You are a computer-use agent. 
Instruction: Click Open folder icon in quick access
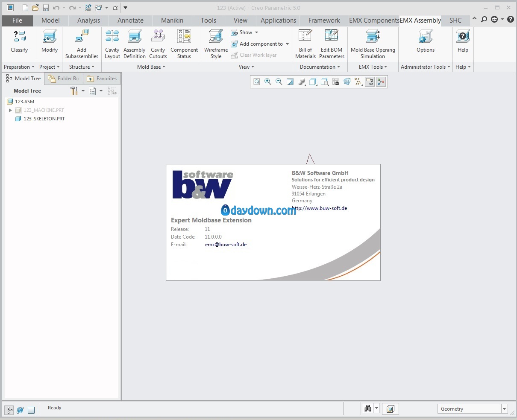pos(35,8)
